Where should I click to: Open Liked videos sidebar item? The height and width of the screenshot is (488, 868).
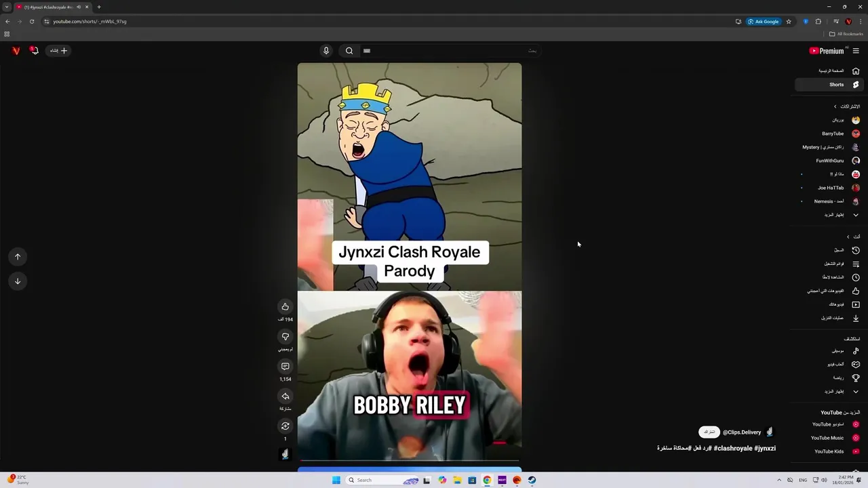point(829,291)
